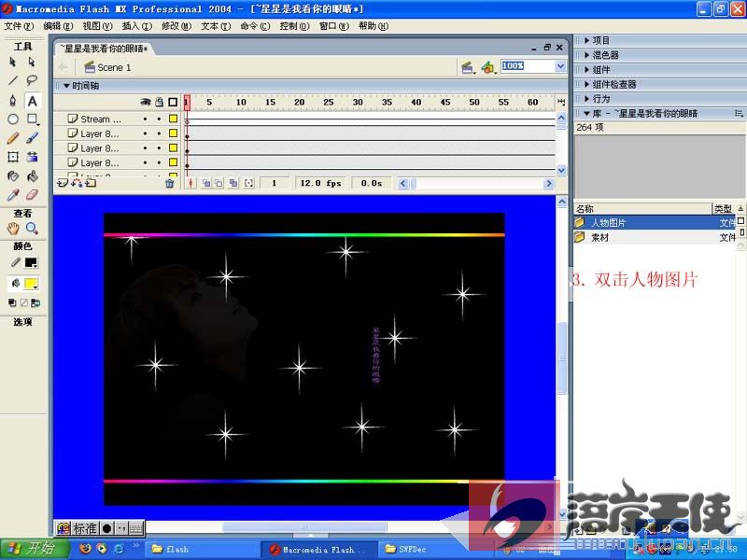The width and height of the screenshot is (747, 560).
Task: Open the zoom percentage dropdown
Action: (560, 66)
